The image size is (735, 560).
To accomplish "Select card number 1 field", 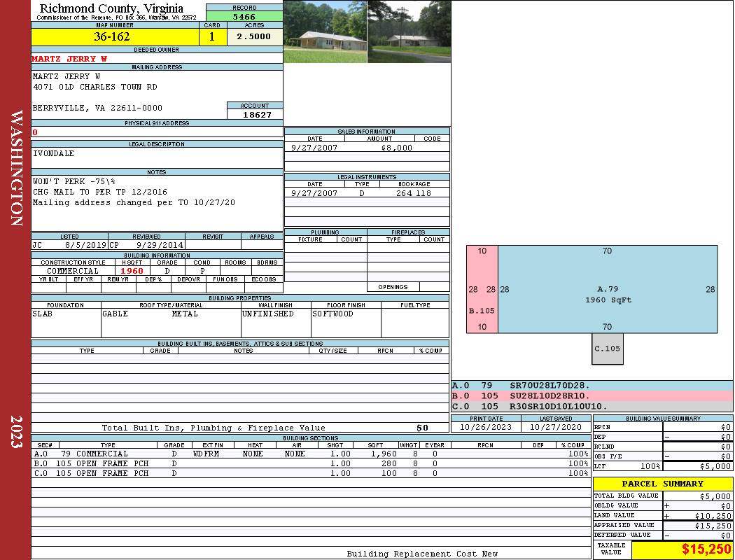I will (x=212, y=36).
